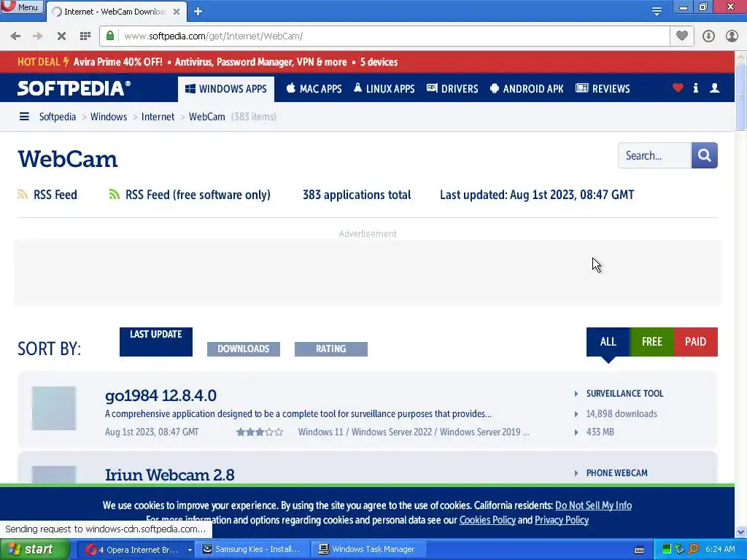Click the page vertical scrollbar thumb

tap(741, 97)
